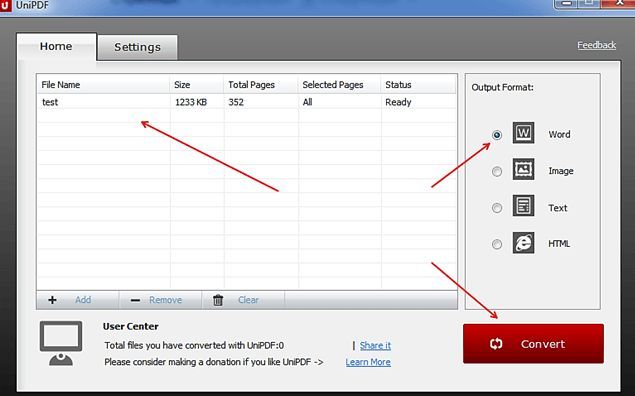635x396 pixels.
Task: Click the Share it link
Action: coord(375,345)
